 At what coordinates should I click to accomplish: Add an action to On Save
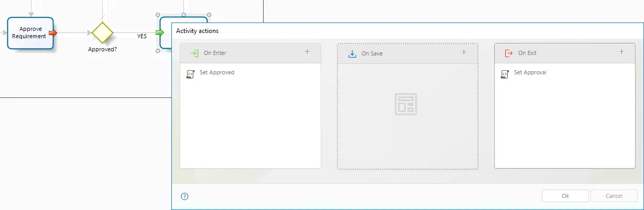pyautogui.click(x=463, y=52)
